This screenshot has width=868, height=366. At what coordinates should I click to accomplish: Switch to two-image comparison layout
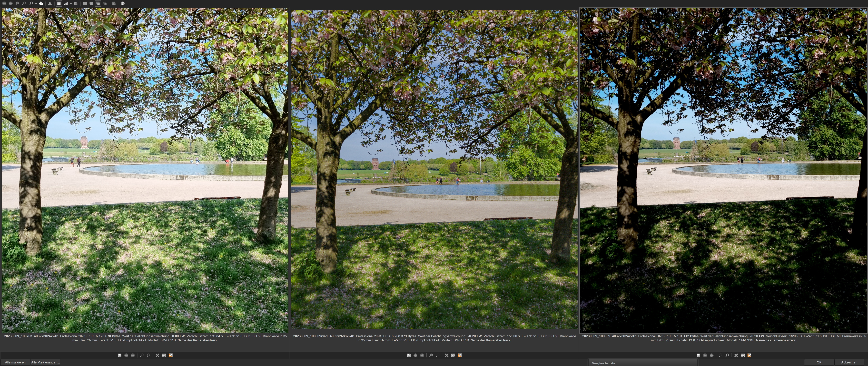tap(91, 3)
